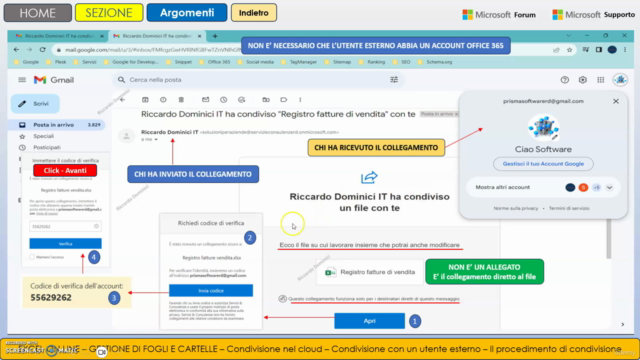
Task: Compose mail with Scrivi button
Action: point(35,104)
